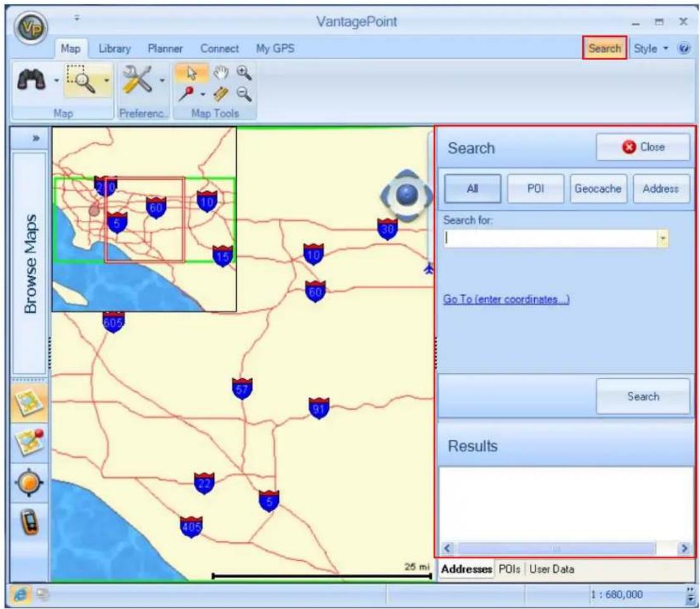Switch to the User Data results tab
The width and height of the screenshot is (700, 609).
click(x=552, y=569)
